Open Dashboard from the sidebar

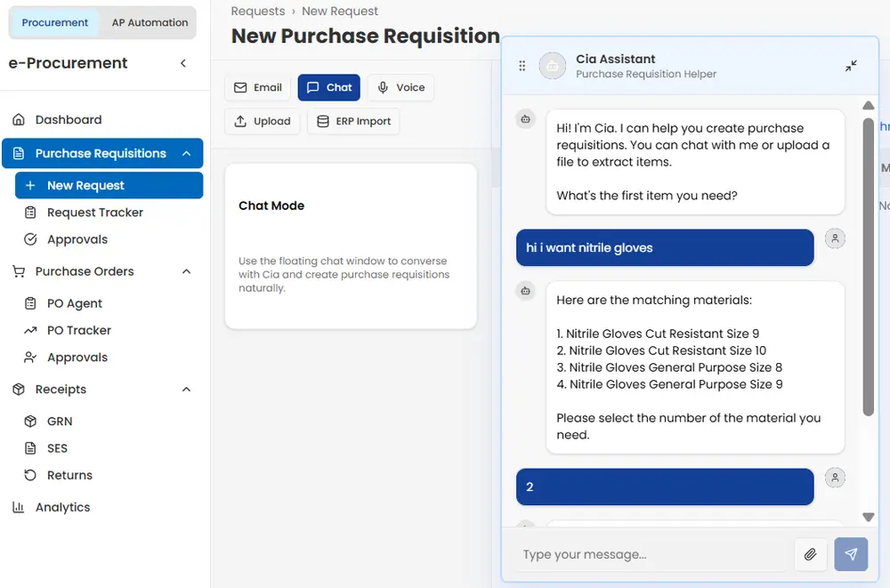pyautogui.click(x=69, y=120)
